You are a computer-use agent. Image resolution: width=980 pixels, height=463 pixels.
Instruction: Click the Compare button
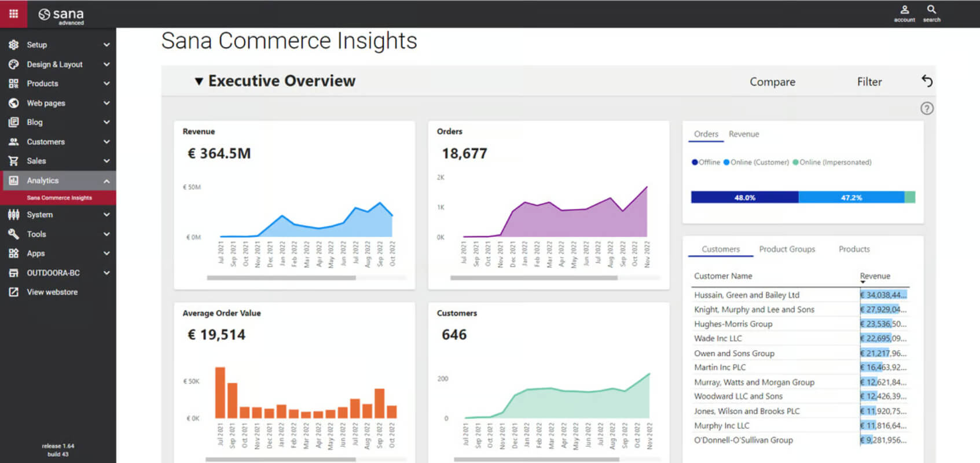click(772, 82)
